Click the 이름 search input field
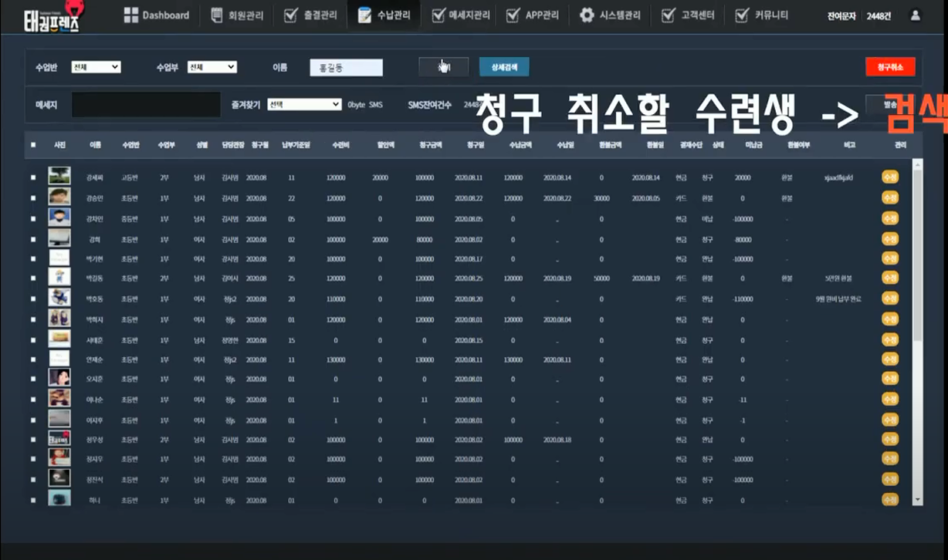 (x=346, y=68)
